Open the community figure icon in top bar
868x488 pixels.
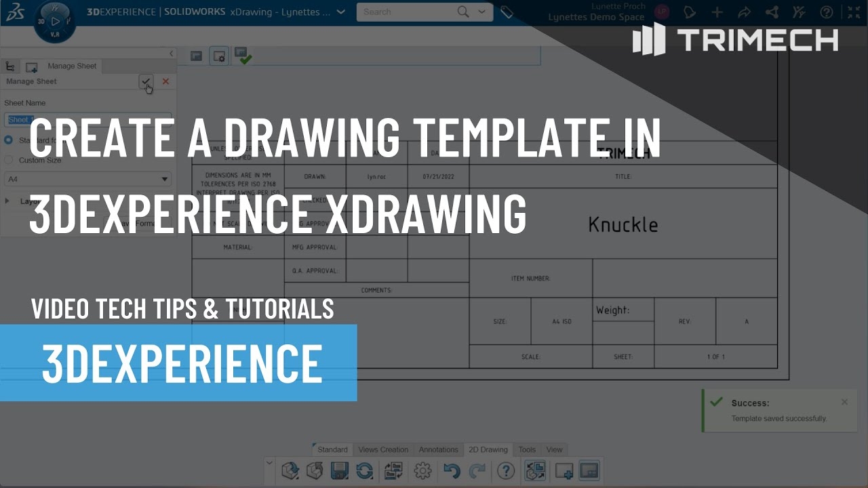(x=799, y=12)
